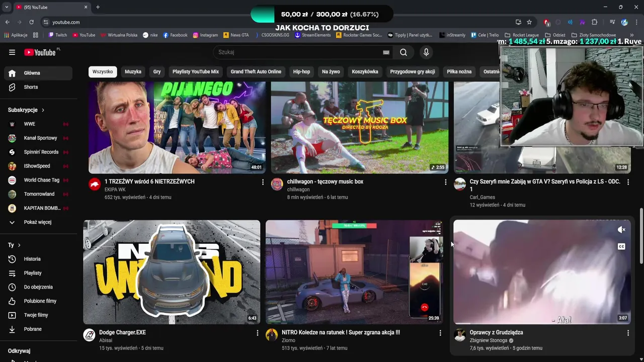The width and height of the screenshot is (644, 362).
Task: Select the Koszykówka filter chip
Action: 365,71
